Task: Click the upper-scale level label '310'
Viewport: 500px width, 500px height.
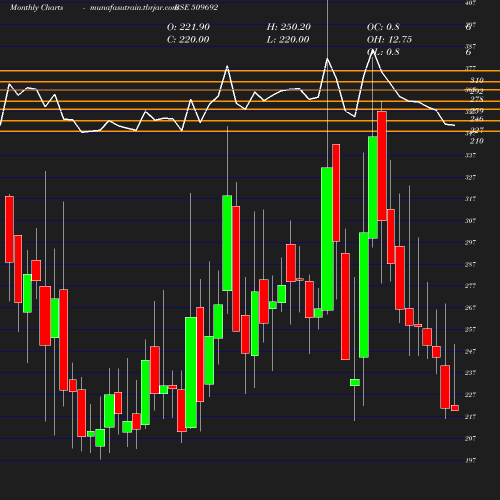Action: point(477,80)
